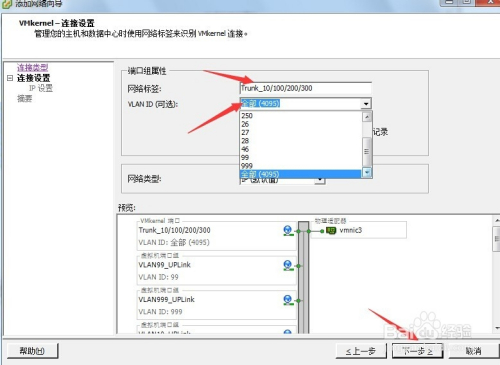
Task: Click the <上一步 back button
Action: 361,351
